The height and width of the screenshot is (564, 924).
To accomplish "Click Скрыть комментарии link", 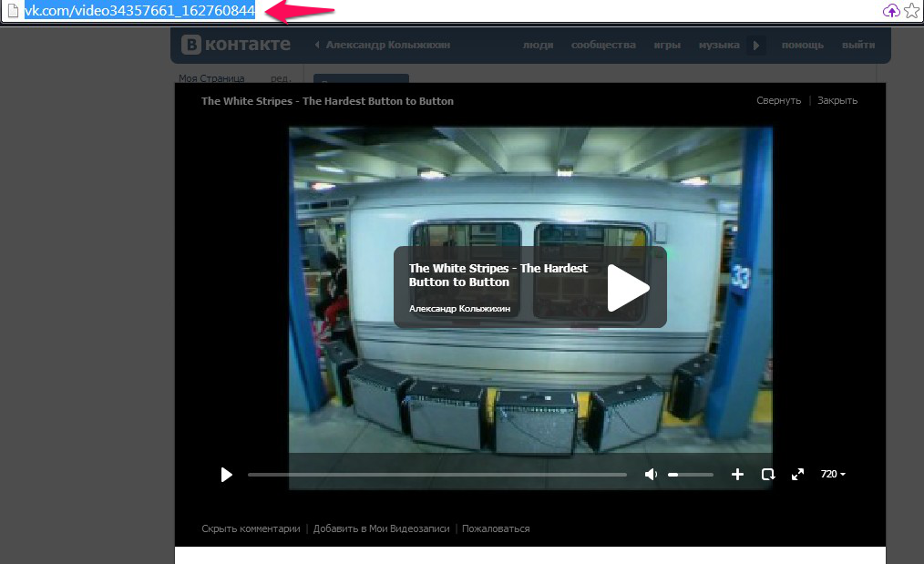I will pyautogui.click(x=251, y=528).
